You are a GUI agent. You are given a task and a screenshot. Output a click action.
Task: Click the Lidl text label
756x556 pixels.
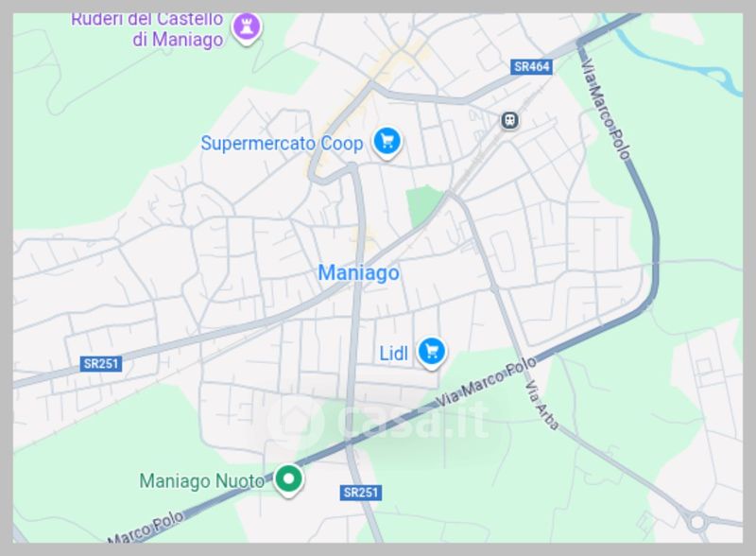pos(393,354)
